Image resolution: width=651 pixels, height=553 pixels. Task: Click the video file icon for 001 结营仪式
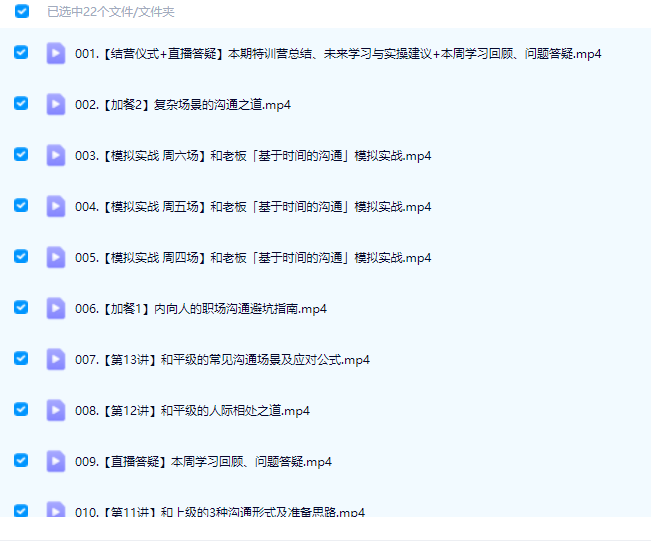click(56, 53)
